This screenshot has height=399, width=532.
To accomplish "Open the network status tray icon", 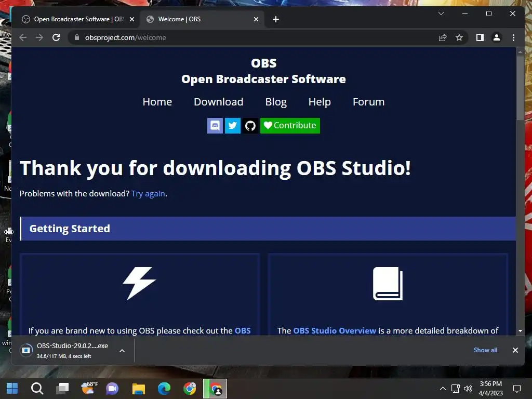I will [x=455, y=389].
